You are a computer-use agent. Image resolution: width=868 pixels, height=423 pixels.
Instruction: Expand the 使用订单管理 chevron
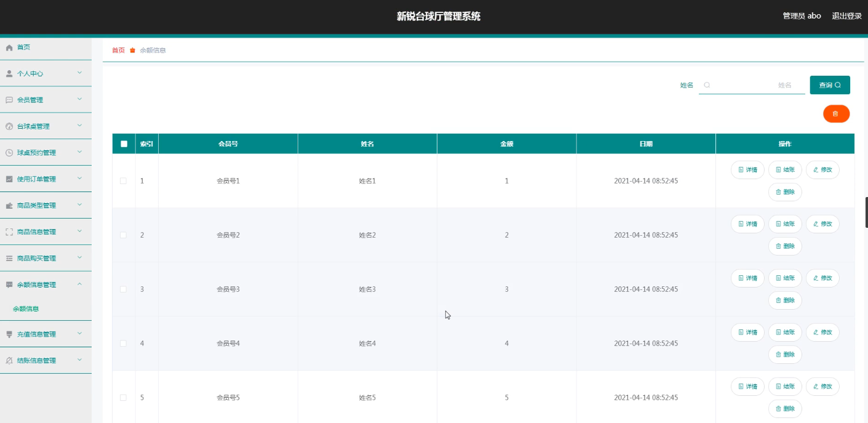point(79,179)
